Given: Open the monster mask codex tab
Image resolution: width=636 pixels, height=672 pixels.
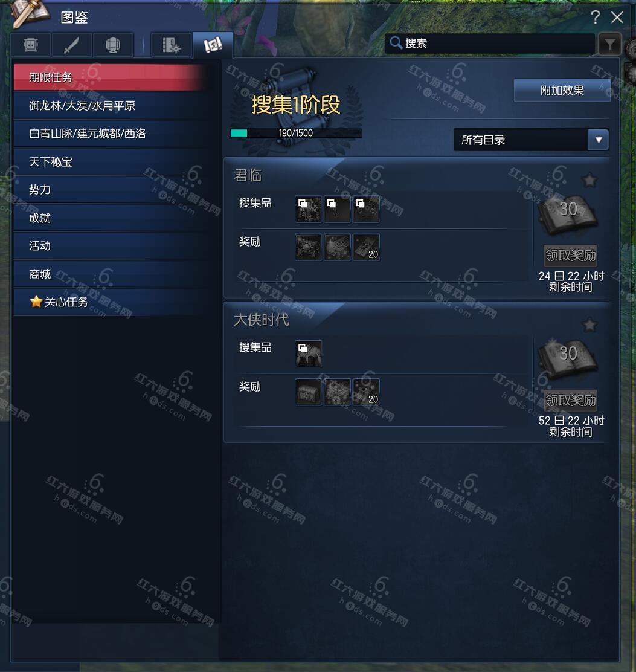Looking at the screenshot, I should pos(31,45).
